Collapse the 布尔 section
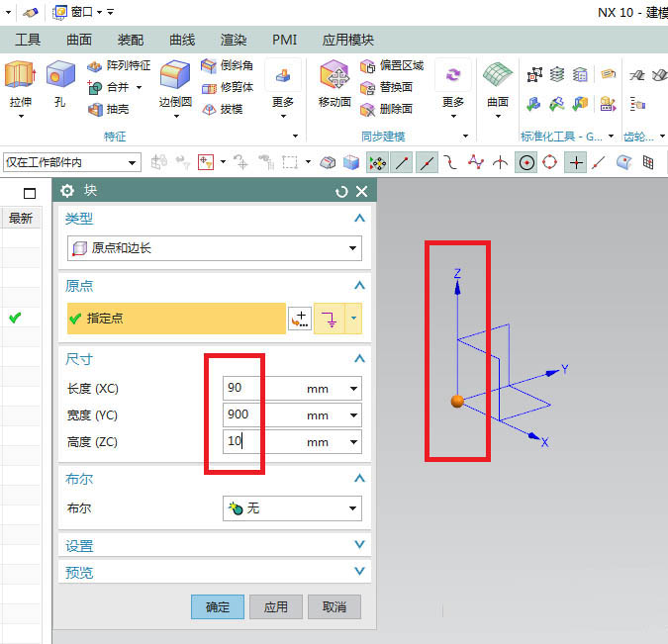668x644 pixels. click(359, 479)
